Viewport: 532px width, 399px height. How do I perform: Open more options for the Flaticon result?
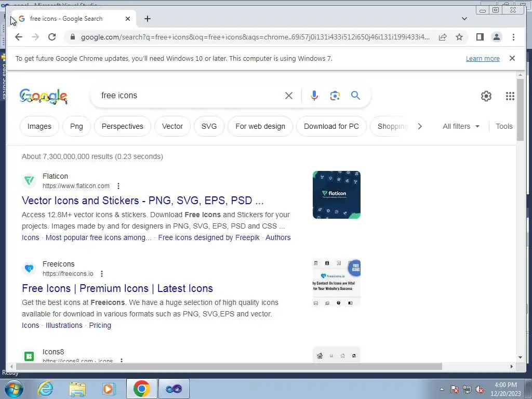[118, 186]
